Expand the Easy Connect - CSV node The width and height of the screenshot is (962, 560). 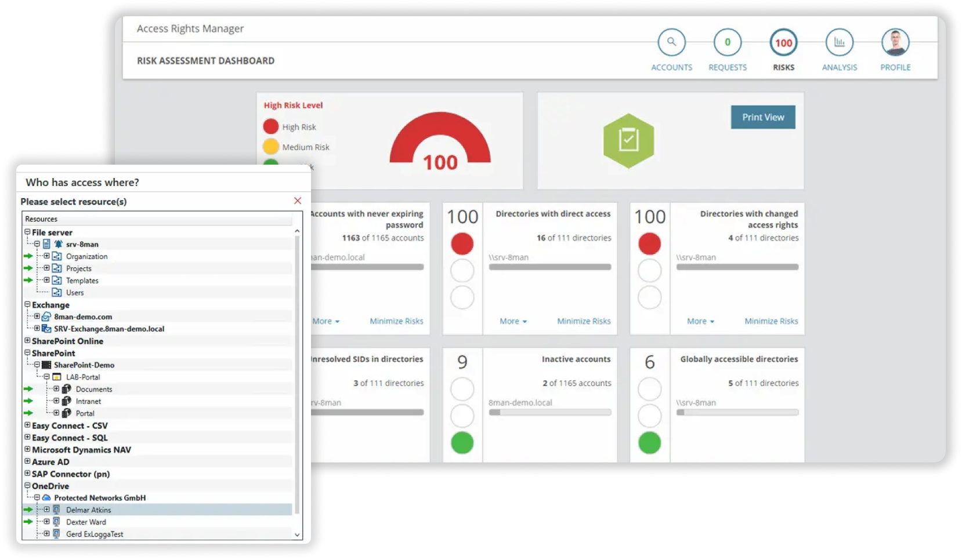coord(27,426)
